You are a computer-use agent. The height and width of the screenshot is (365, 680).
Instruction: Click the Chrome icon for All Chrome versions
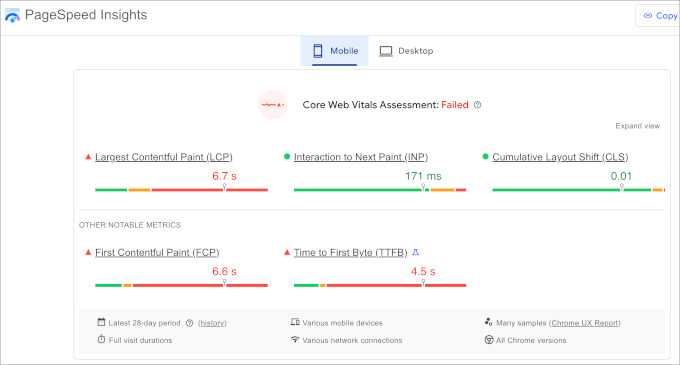pos(489,340)
